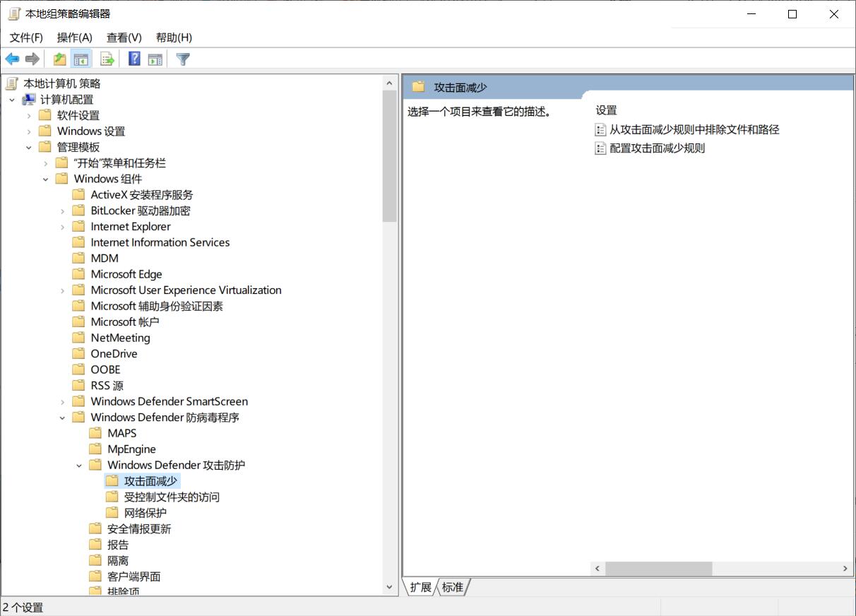856x616 pixels.
Task: Toggle the show/hide action pane icon
Action: click(x=155, y=59)
